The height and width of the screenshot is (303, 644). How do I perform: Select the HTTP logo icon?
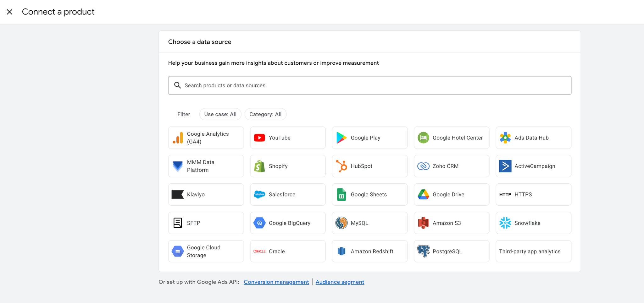point(505,195)
